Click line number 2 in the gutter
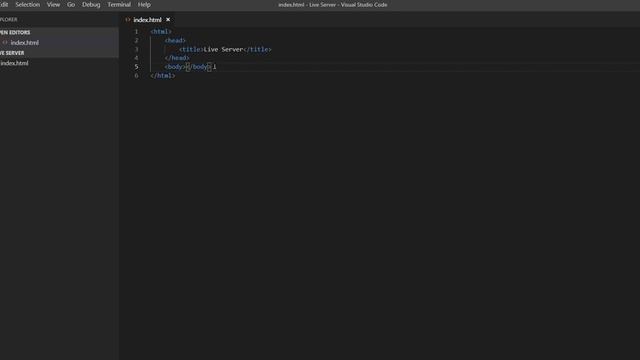The image size is (640, 360). 136,40
